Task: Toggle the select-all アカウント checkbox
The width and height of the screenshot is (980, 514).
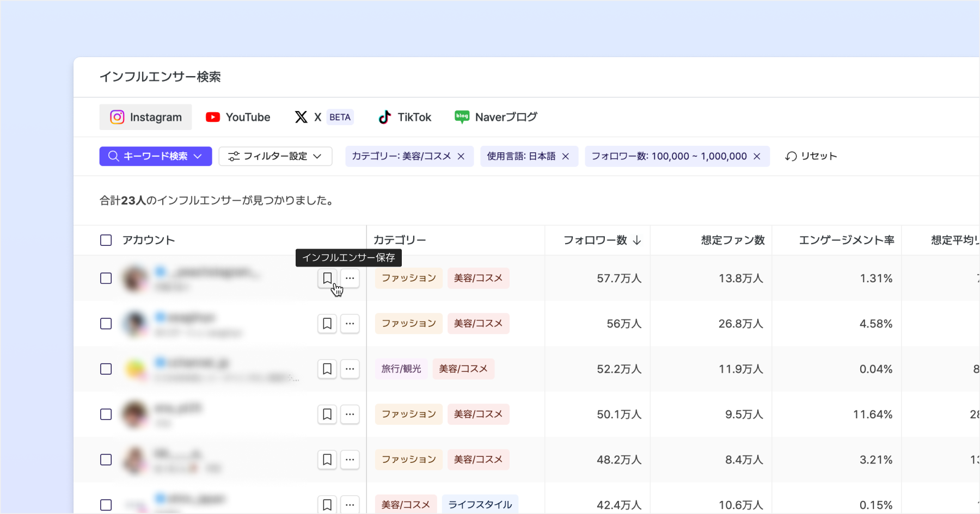Action: tap(106, 240)
